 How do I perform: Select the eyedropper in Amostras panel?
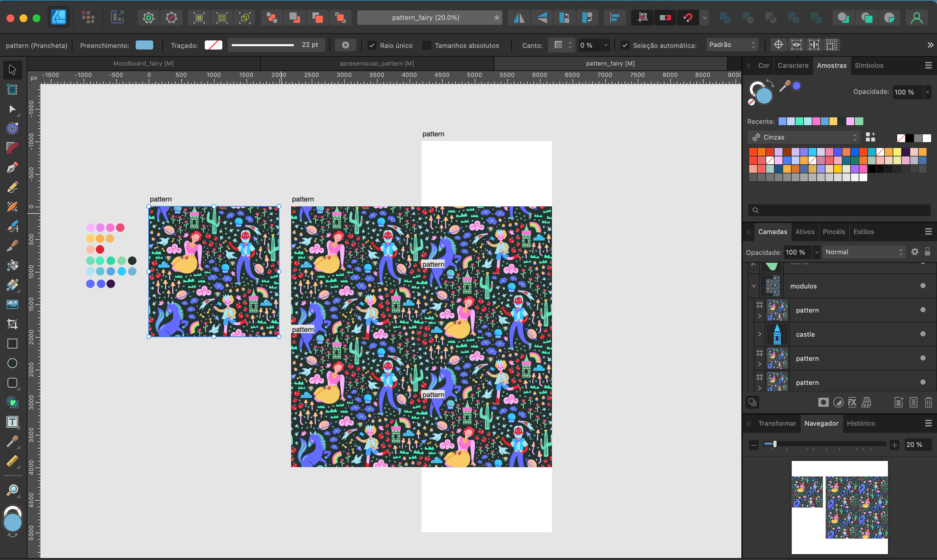[784, 86]
